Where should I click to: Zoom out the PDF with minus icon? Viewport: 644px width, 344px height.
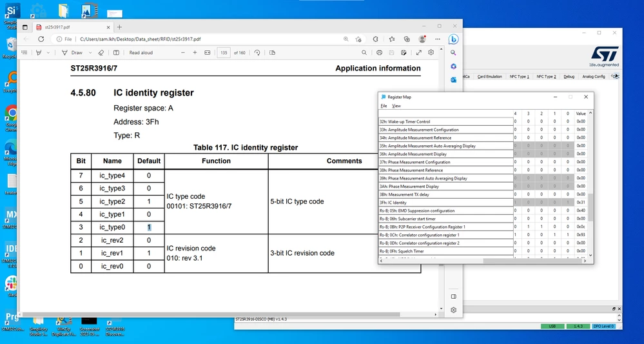[x=183, y=53]
